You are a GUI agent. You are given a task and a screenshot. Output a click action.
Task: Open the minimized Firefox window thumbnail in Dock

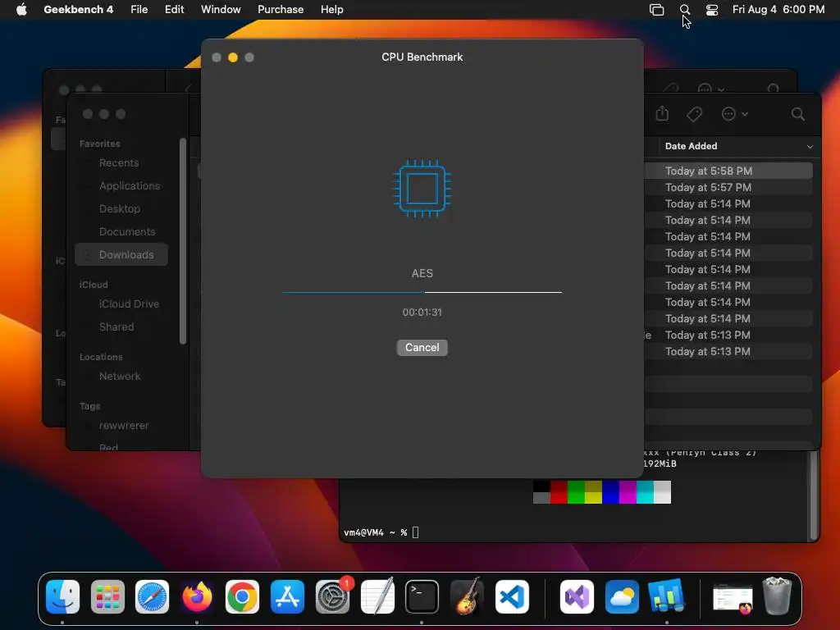pyautogui.click(x=733, y=599)
